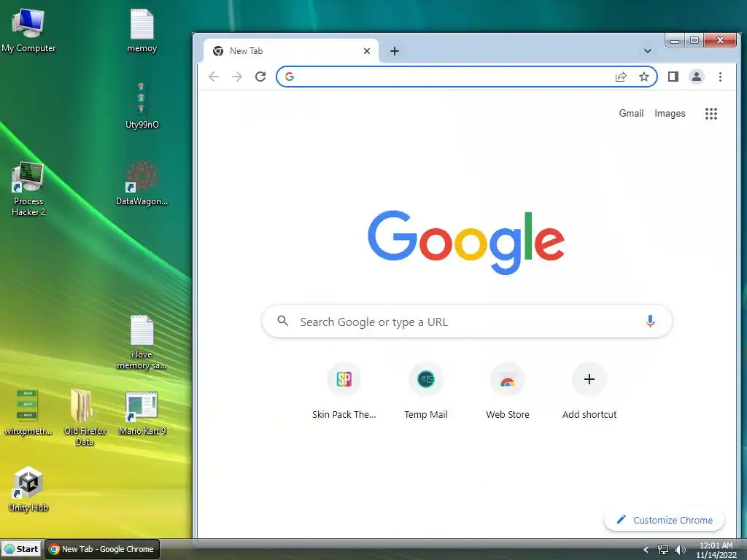Select the i love memory sa... file

pyautogui.click(x=142, y=342)
